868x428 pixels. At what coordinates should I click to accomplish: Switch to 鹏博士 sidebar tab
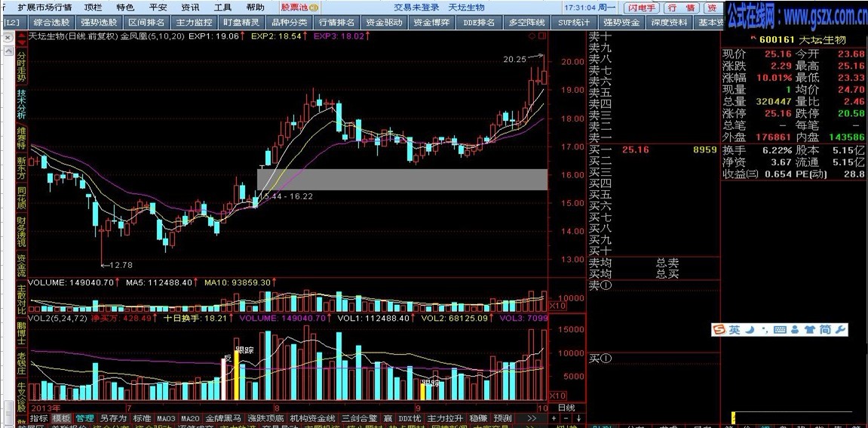21,334
